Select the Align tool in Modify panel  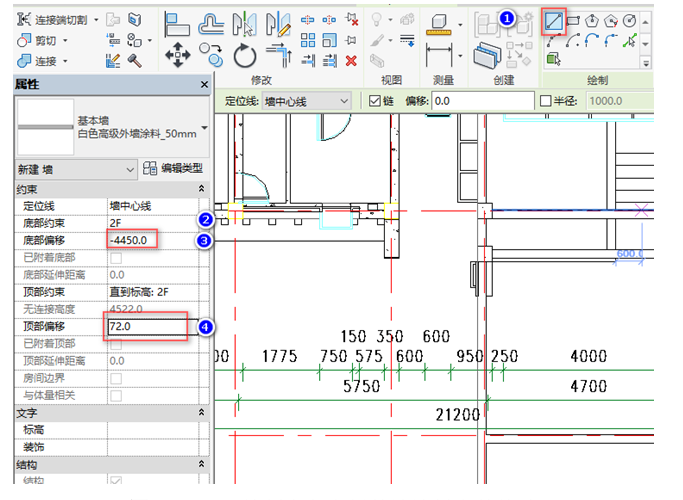[x=178, y=22]
